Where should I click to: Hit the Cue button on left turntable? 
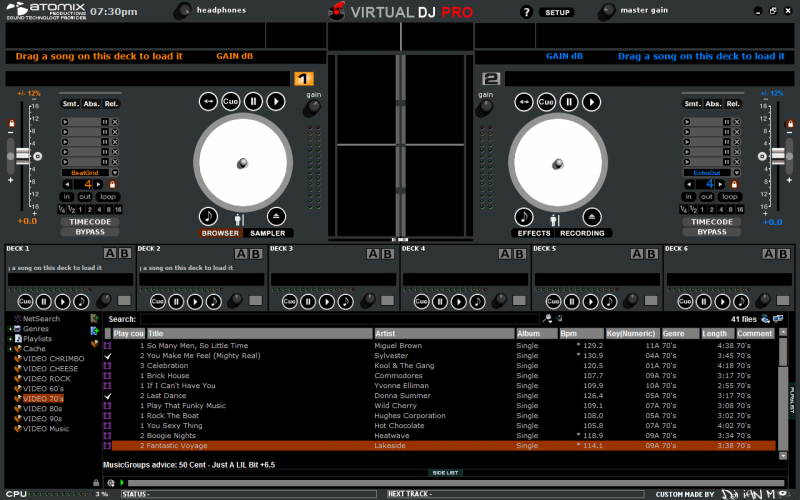click(x=231, y=102)
